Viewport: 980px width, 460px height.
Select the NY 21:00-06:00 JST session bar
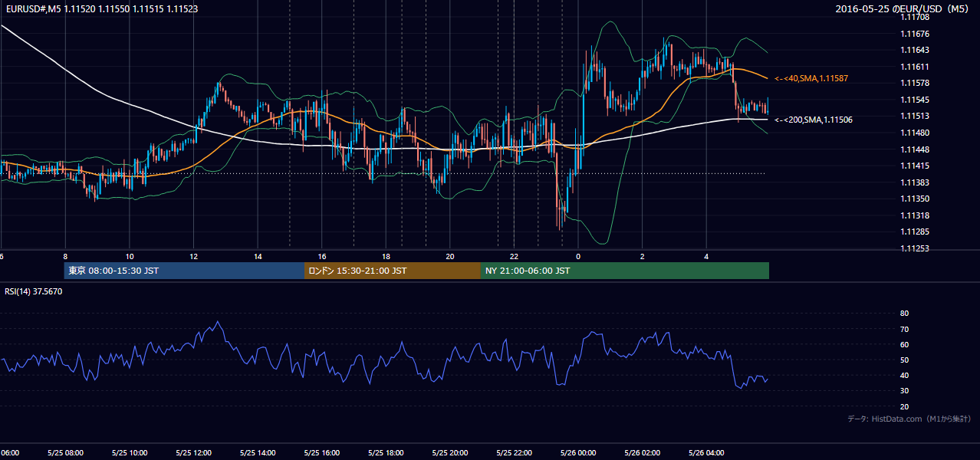tap(625, 271)
